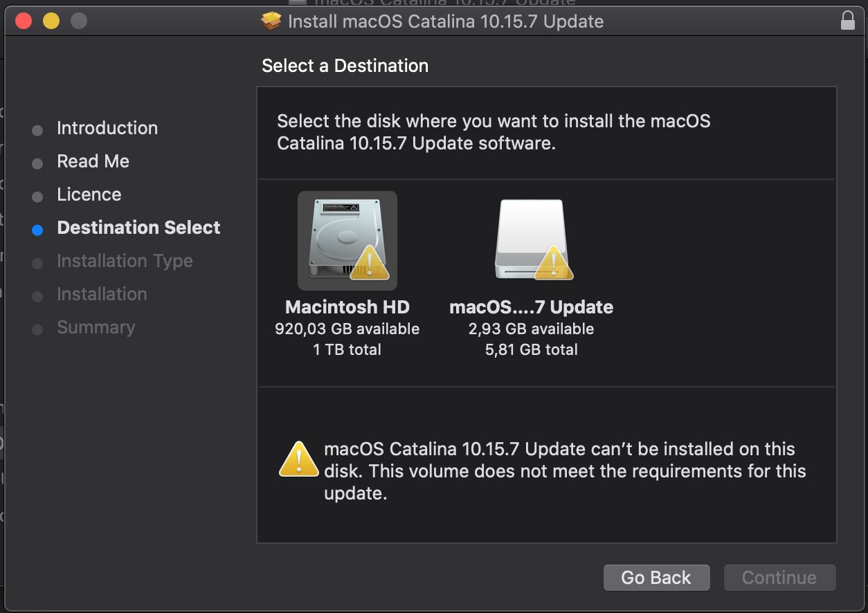868x613 pixels.
Task: Click the lock icon in the title bar
Action: (x=847, y=21)
